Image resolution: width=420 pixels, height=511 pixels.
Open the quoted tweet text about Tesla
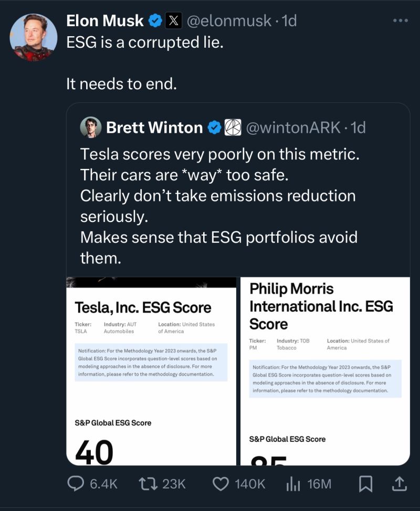coord(218,205)
